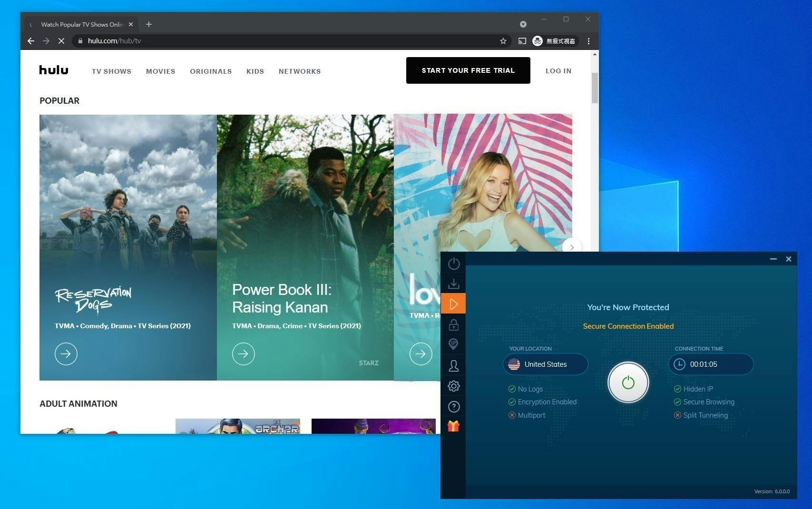The image size is (812, 509).
Task: Open a new Chrome tab
Action: point(149,24)
